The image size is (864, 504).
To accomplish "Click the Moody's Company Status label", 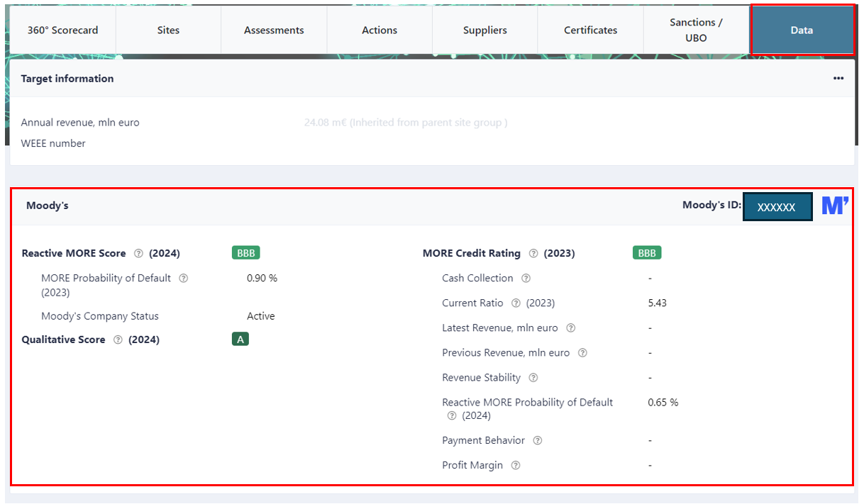I will [x=100, y=316].
